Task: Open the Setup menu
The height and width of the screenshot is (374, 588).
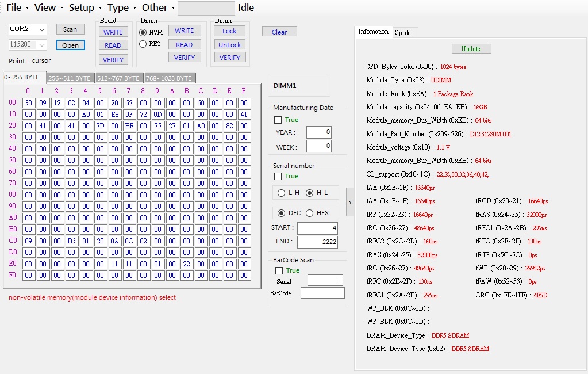Action: point(81,7)
